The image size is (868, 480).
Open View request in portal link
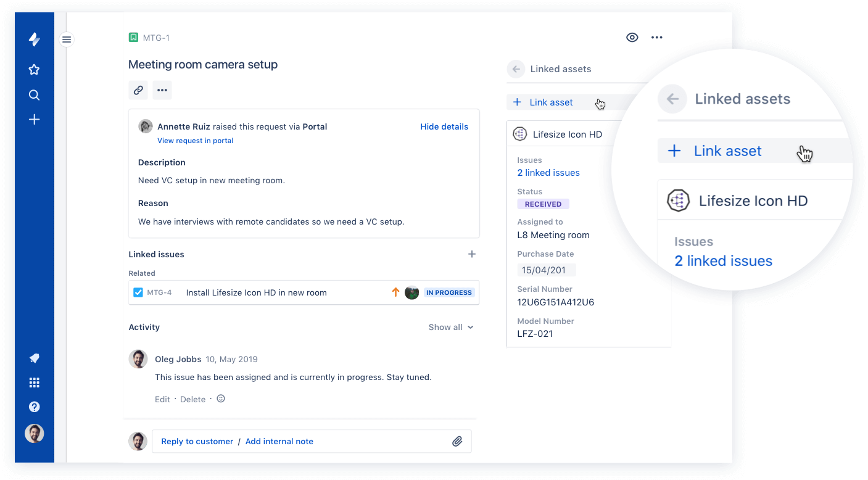pyautogui.click(x=195, y=140)
